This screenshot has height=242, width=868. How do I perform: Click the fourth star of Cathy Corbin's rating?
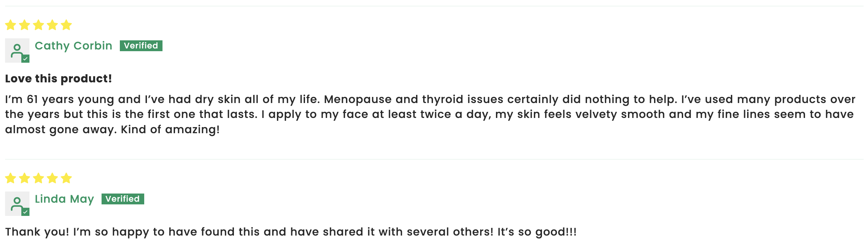(x=52, y=25)
